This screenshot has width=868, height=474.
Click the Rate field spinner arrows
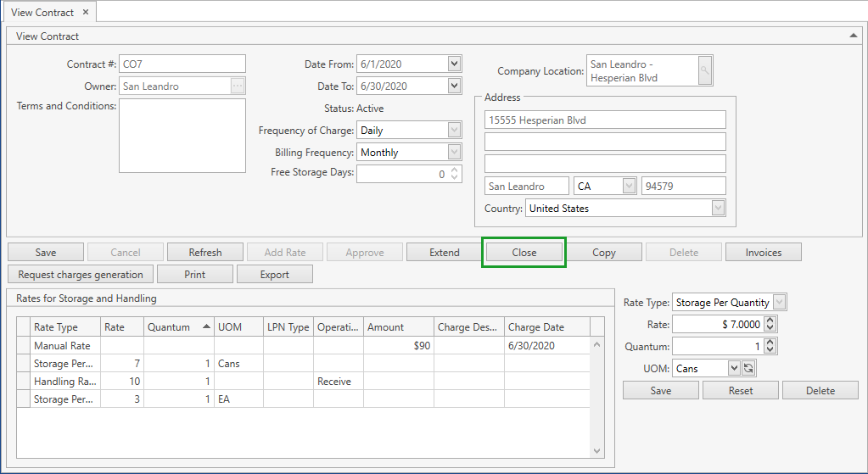(770, 324)
